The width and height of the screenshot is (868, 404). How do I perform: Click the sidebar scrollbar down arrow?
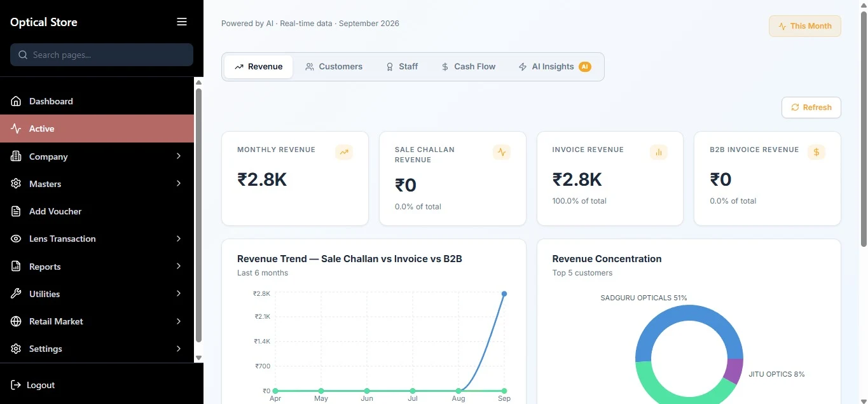pyautogui.click(x=198, y=358)
